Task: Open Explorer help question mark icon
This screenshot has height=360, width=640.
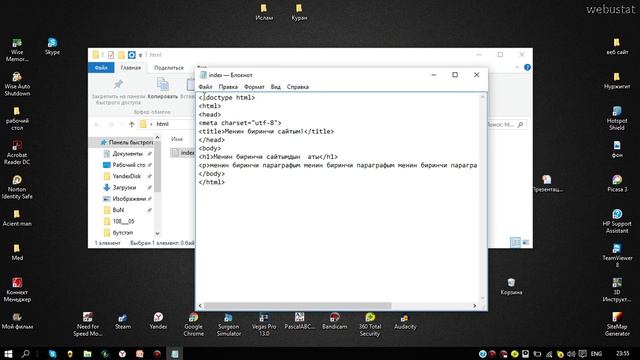Action: coord(527,67)
